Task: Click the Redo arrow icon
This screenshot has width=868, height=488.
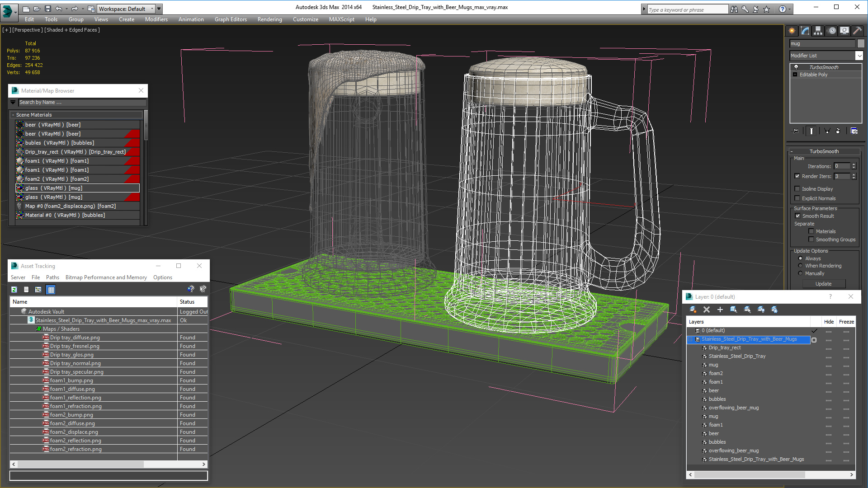Action: [x=74, y=9]
